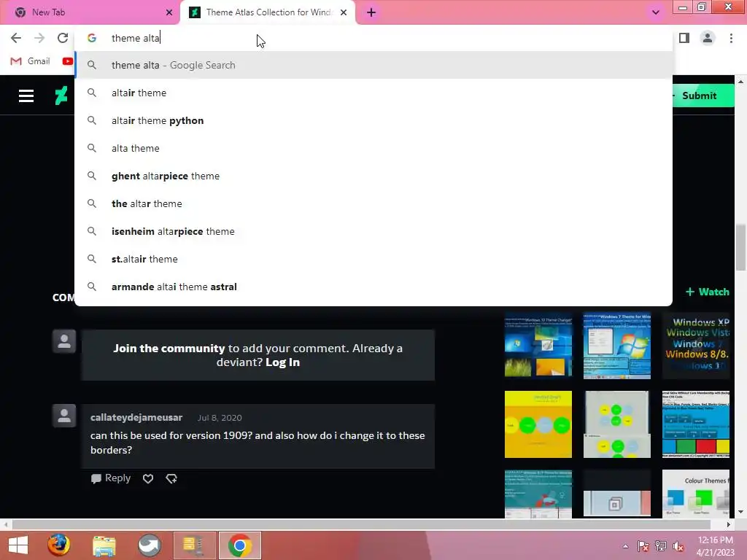Choose the 'altair theme python' suggestion
747x560 pixels.
373,120
